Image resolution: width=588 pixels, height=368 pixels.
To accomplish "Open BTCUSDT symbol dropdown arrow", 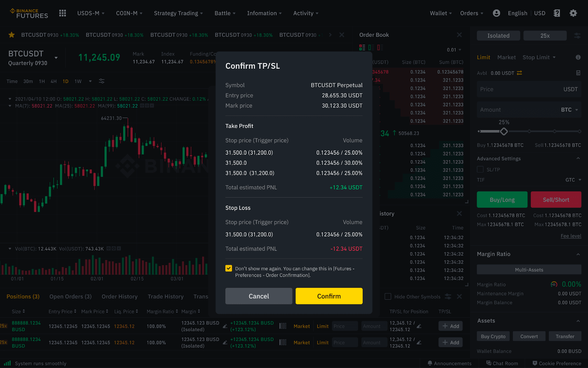I will click(56, 58).
